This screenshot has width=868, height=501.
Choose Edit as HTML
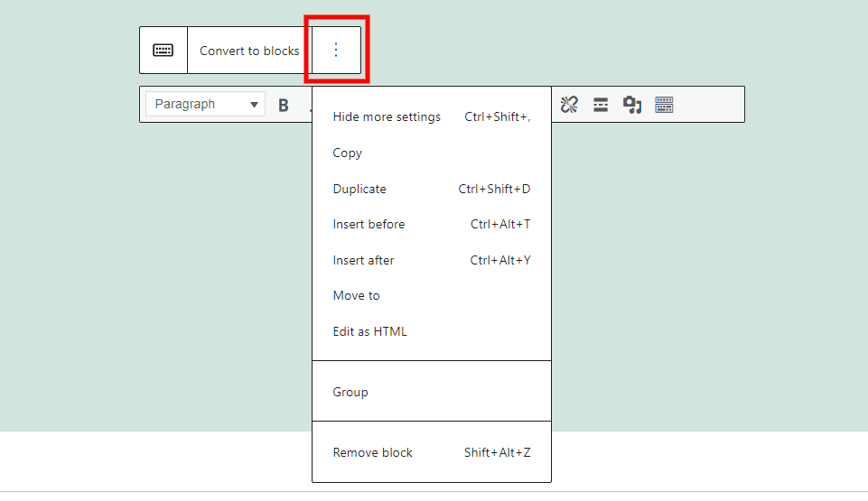point(370,331)
